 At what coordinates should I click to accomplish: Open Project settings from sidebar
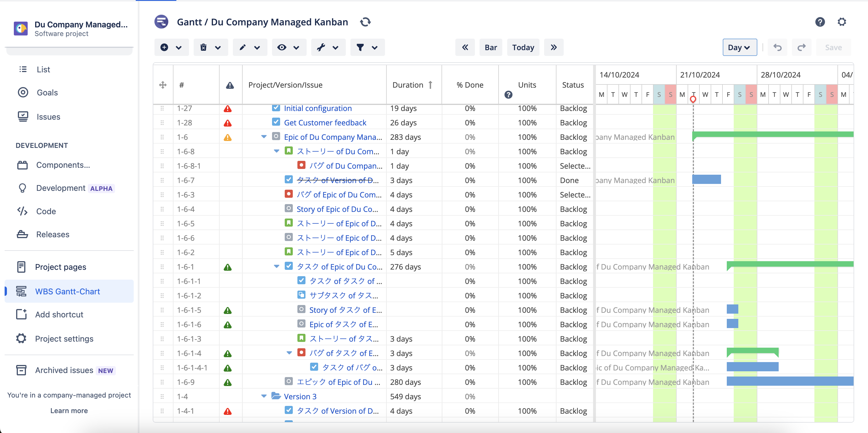(x=64, y=339)
